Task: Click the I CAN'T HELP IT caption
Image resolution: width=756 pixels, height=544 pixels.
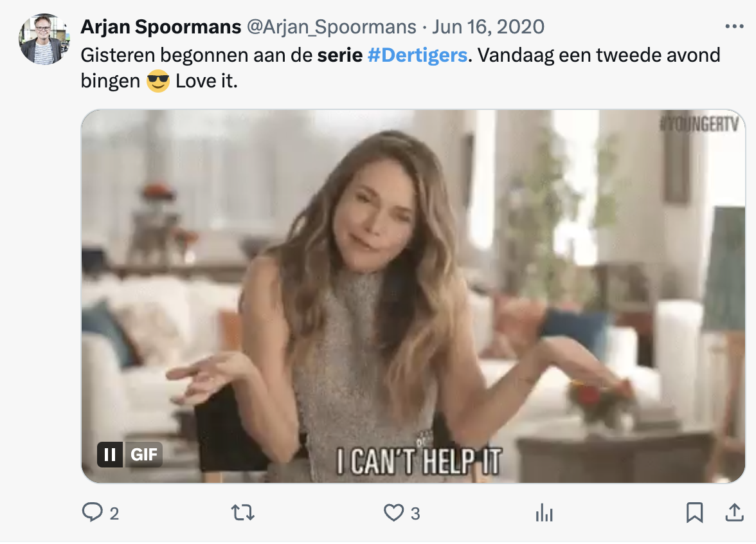Action: (x=419, y=462)
